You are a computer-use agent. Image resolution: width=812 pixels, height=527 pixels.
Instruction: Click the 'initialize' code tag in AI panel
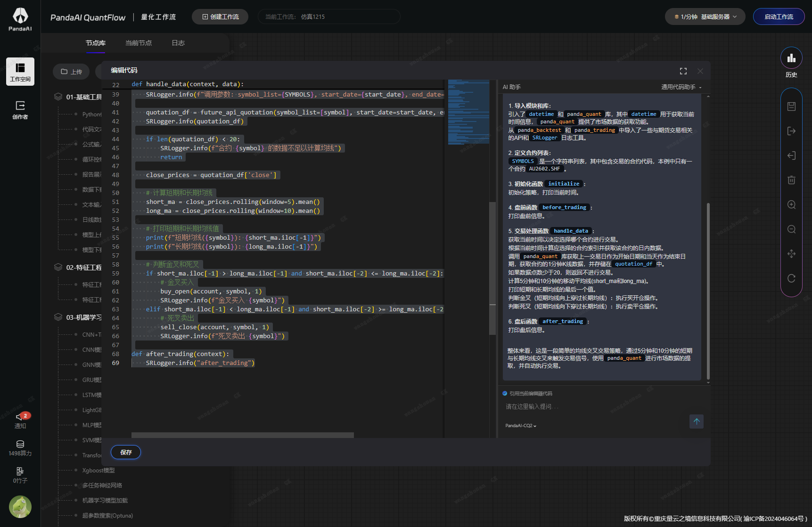pos(564,184)
